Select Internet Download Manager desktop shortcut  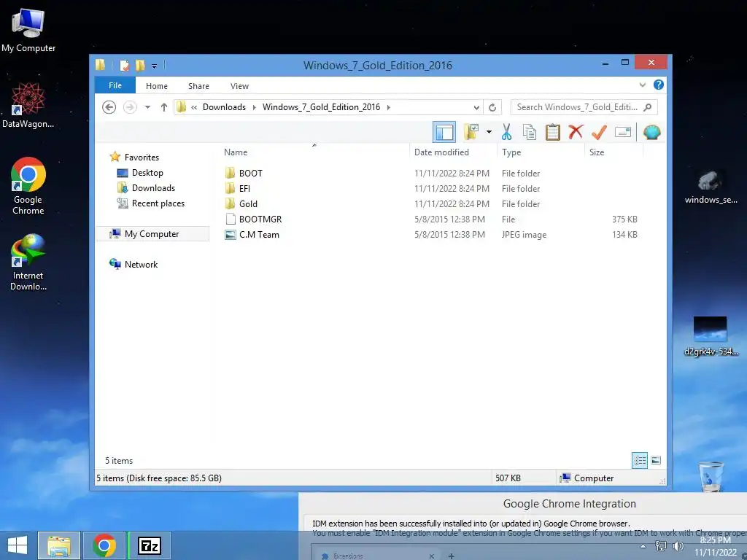tap(28, 262)
